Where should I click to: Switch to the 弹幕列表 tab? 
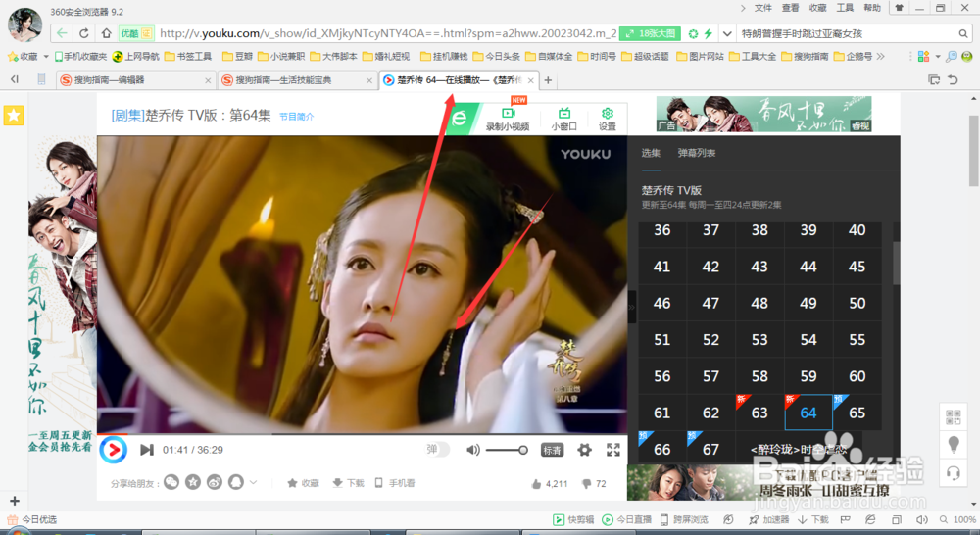[x=696, y=153]
